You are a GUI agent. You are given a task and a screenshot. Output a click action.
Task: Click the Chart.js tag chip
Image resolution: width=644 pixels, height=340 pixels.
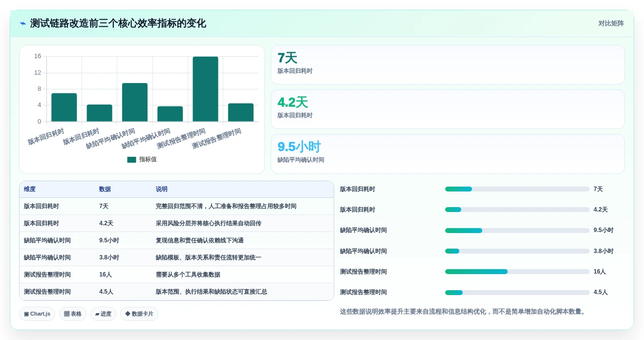37,314
